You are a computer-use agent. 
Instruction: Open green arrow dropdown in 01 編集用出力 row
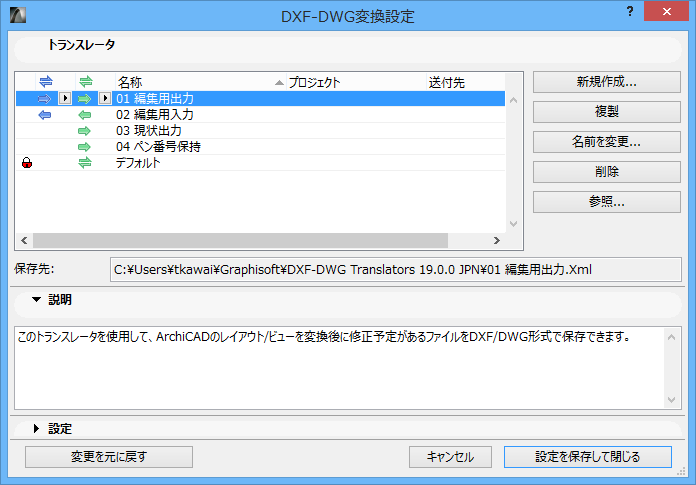[105, 98]
